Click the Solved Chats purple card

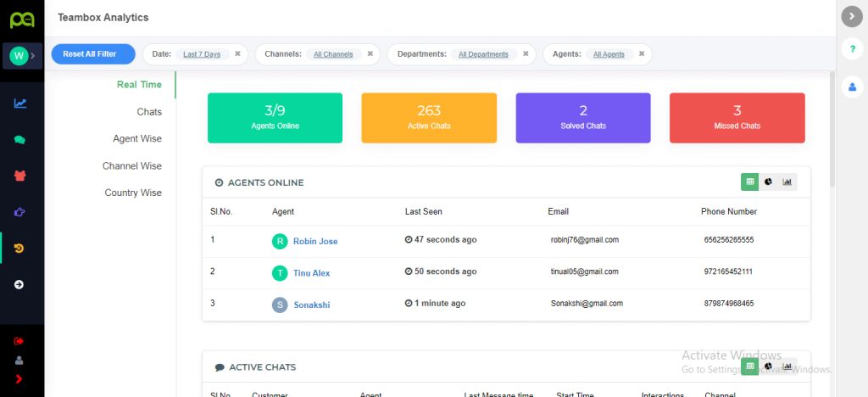point(583,118)
